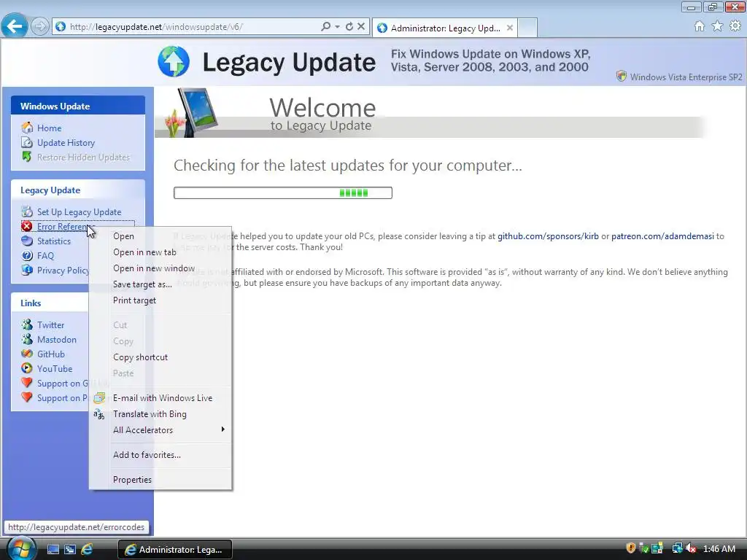The width and height of the screenshot is (747, 560).
Task: Open a new blank tab
Action: pos(527,28)
